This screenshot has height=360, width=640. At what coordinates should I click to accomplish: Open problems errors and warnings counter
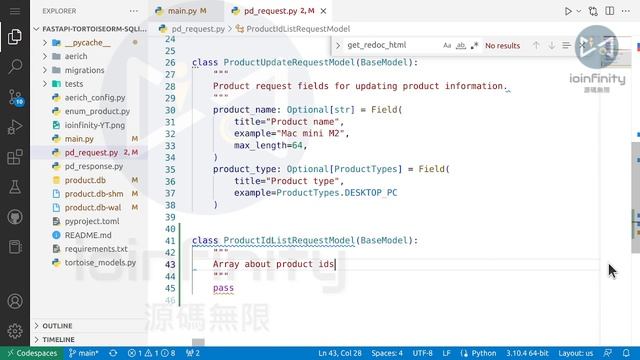tap(151, 353)
